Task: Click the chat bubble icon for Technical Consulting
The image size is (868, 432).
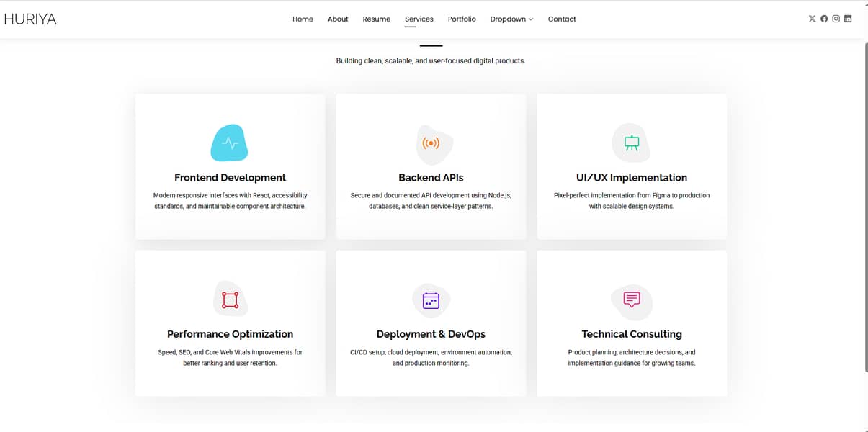Action: 631,299
